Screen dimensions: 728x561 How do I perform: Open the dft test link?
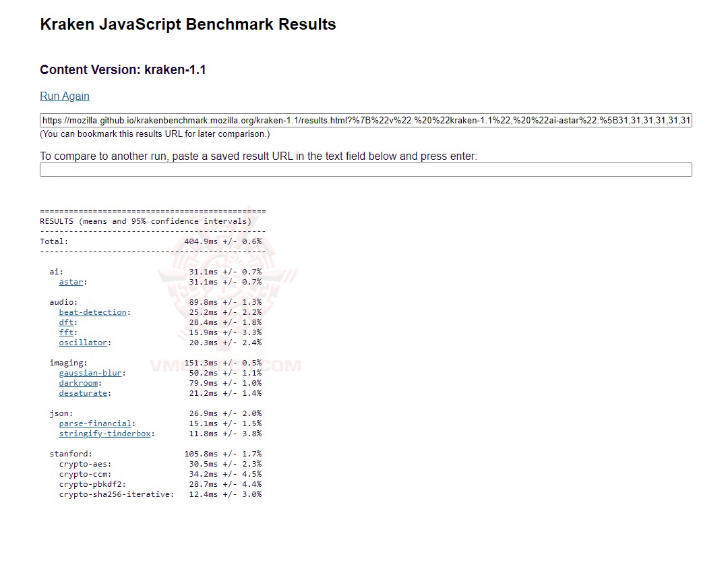[x=66, y=322]
